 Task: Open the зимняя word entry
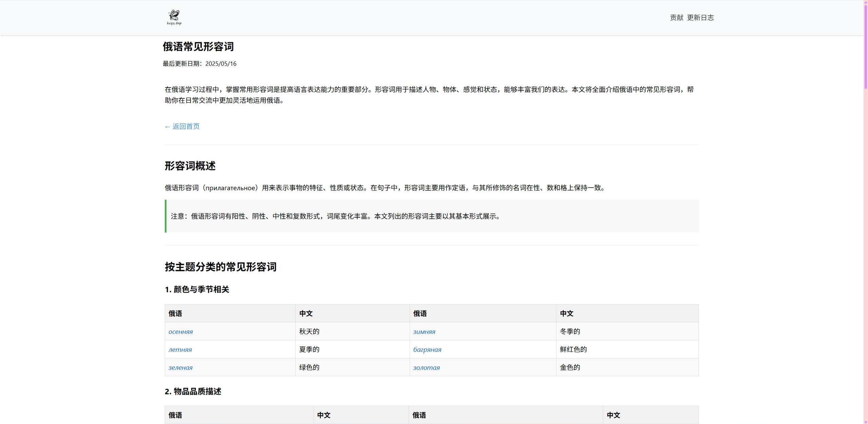(424, 331)
